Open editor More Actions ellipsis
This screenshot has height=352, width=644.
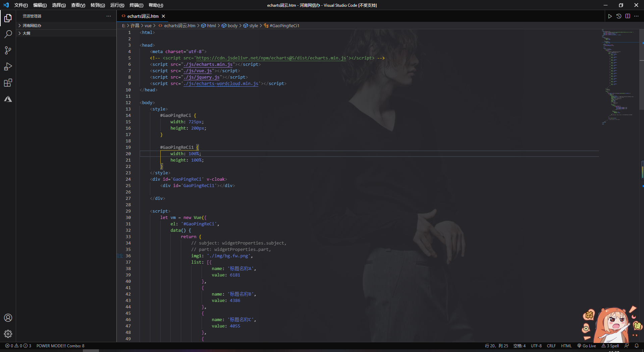[636, 16]
